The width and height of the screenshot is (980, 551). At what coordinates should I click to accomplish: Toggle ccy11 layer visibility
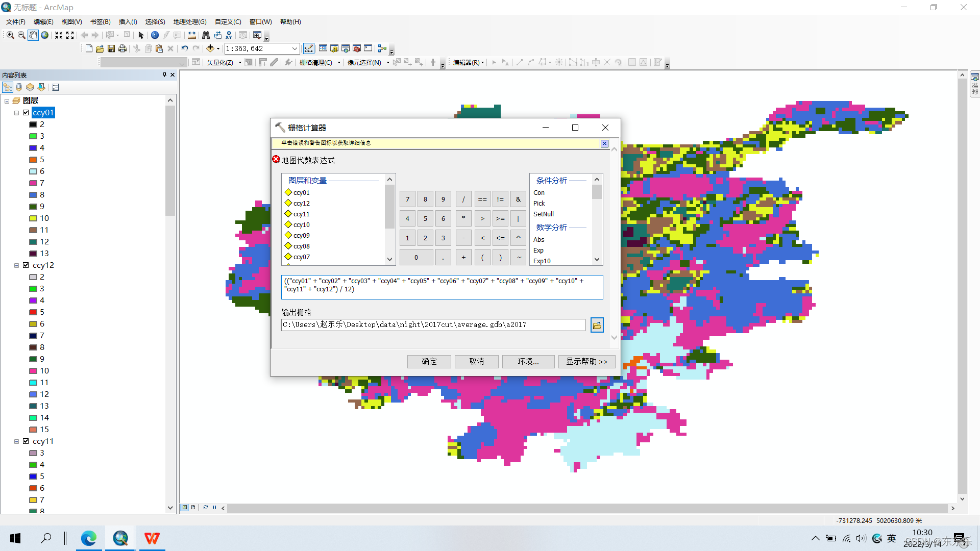[26, 441]
